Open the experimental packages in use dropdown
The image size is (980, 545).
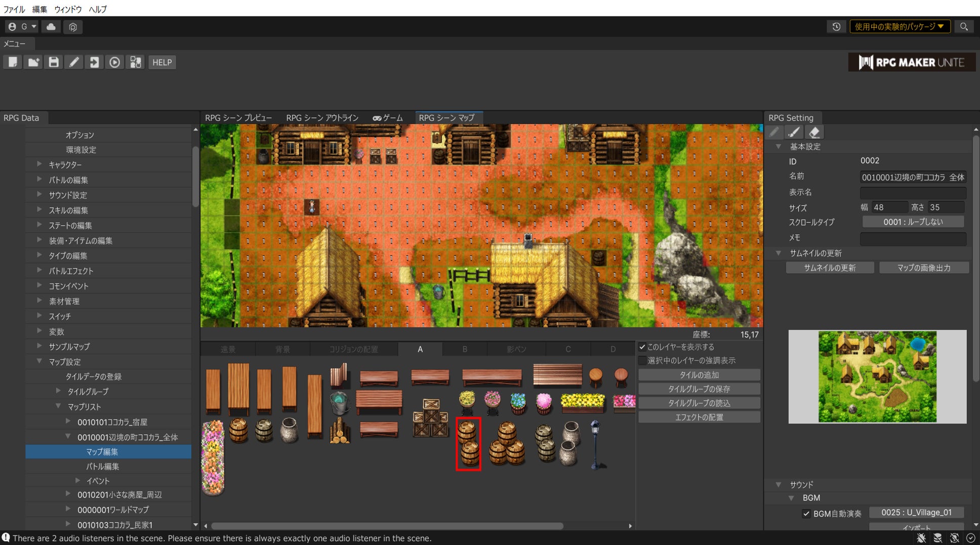pyautogui.click(x=900, y=27)
